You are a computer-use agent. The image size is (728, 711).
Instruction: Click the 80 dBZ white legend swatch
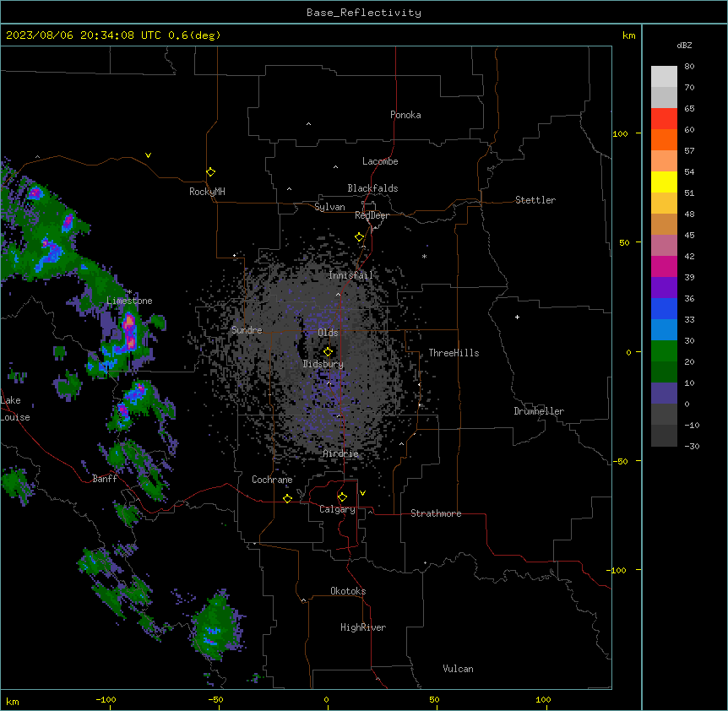664,77
